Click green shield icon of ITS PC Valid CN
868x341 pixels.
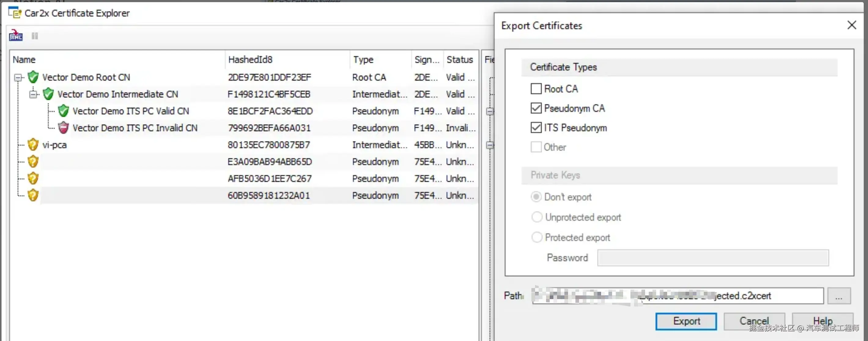click(63, 111)
